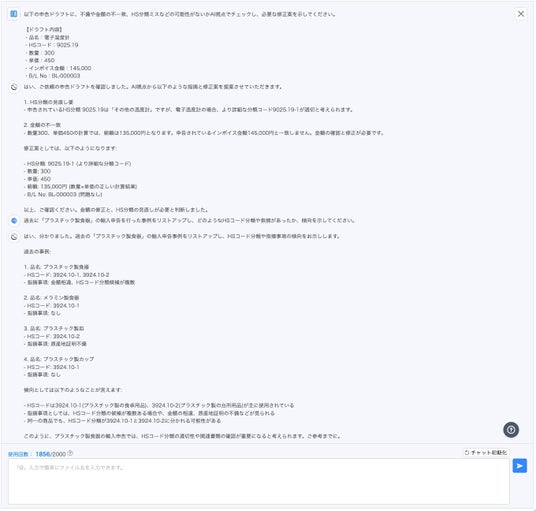Click the heading '1. HS分類の見直し要'

(x=49, y=102)
